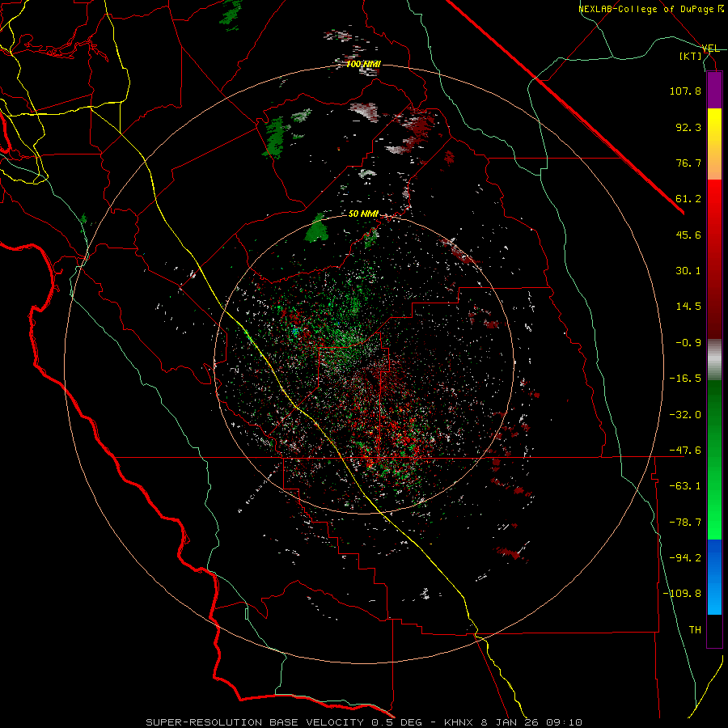Viewport: 728px width, 728px height.
Task: Select the -63.1 scale value
Action: pyautogui.click(x=685, y=486)
